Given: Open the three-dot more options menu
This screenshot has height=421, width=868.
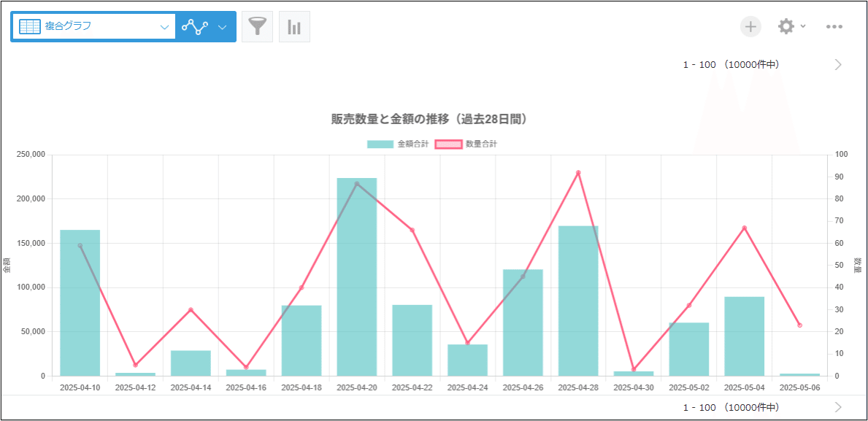Looking at the screenshot, I should 834,27.
